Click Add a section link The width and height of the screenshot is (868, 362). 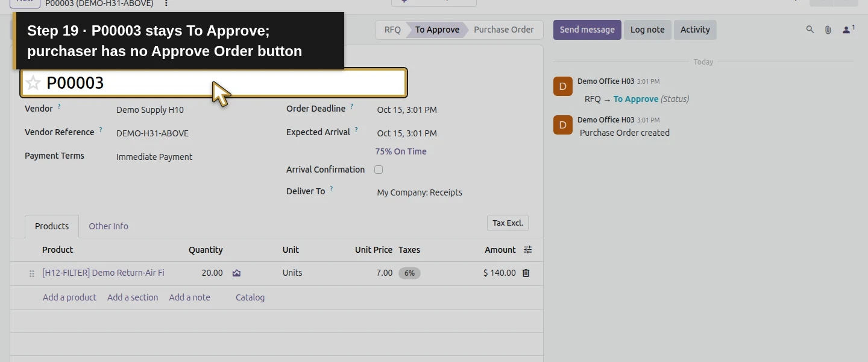coord(133,297)
